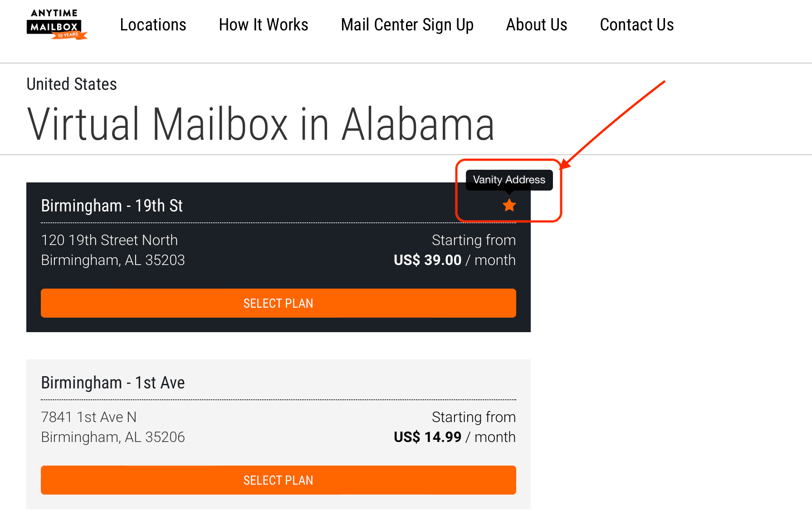Click the orange vanity address star
812x530 pixels.
pos(509,205)
